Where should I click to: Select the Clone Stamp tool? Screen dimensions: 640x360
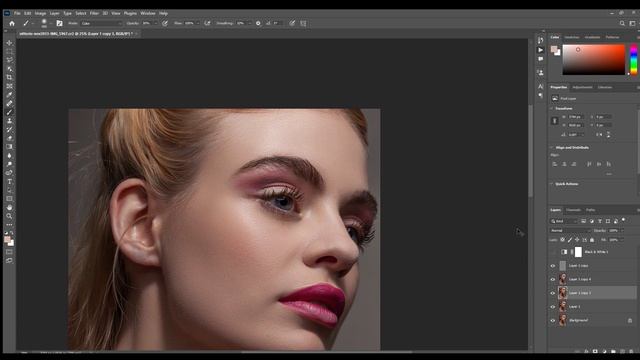9,121
